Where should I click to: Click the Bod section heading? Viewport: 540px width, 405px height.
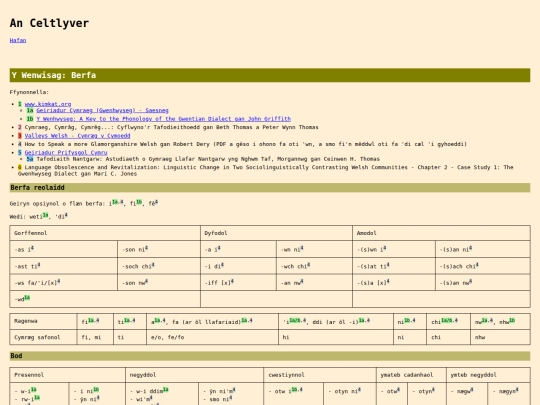(270, 356)
